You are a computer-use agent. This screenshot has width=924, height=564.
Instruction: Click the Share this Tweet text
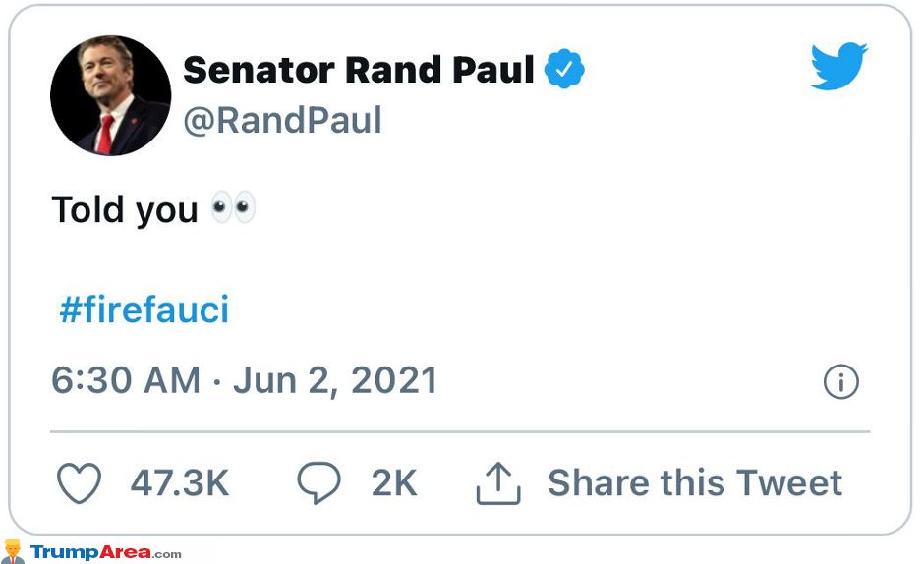[x=695, y=483]
